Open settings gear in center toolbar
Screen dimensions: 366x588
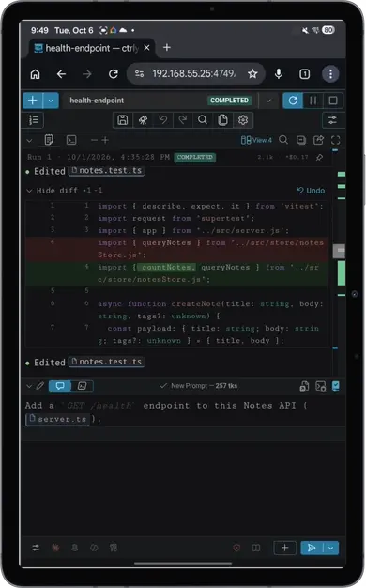pos(243,120)
